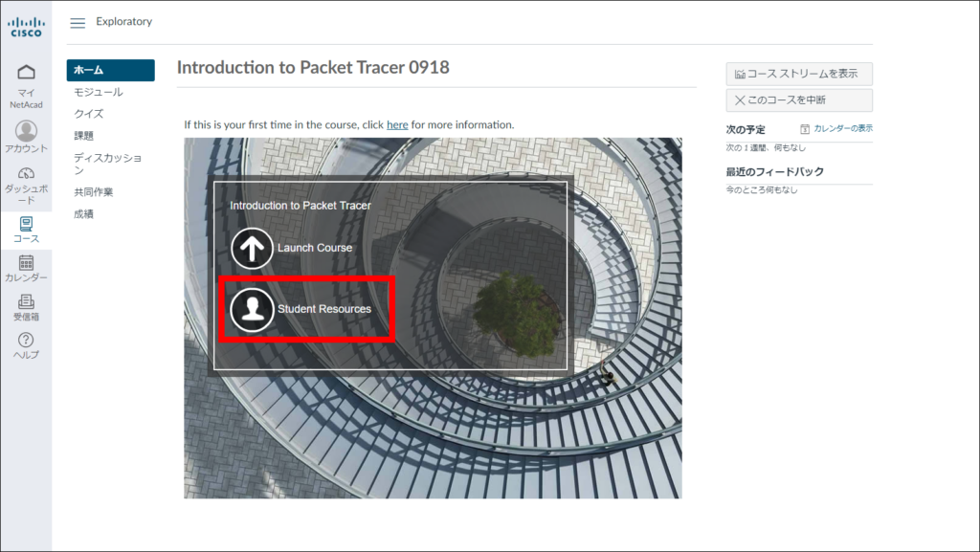Click the Student Resources text link

324,309
